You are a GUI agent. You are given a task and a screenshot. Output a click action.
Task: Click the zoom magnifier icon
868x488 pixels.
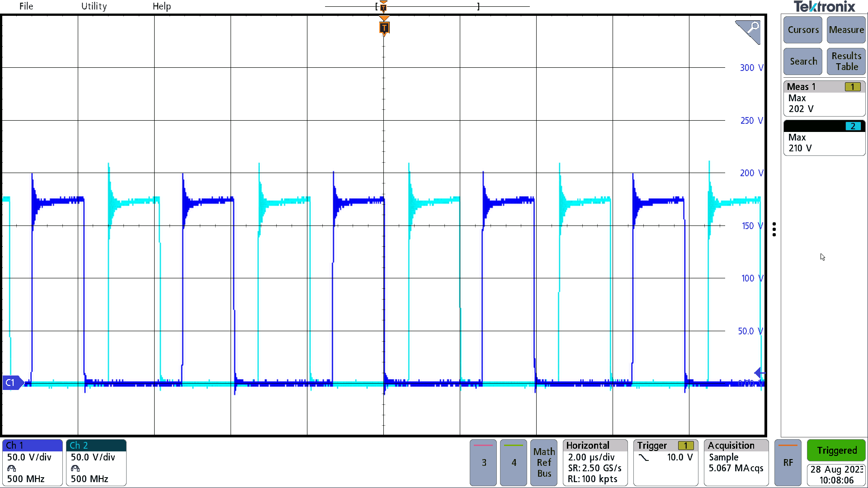[749, 32]
